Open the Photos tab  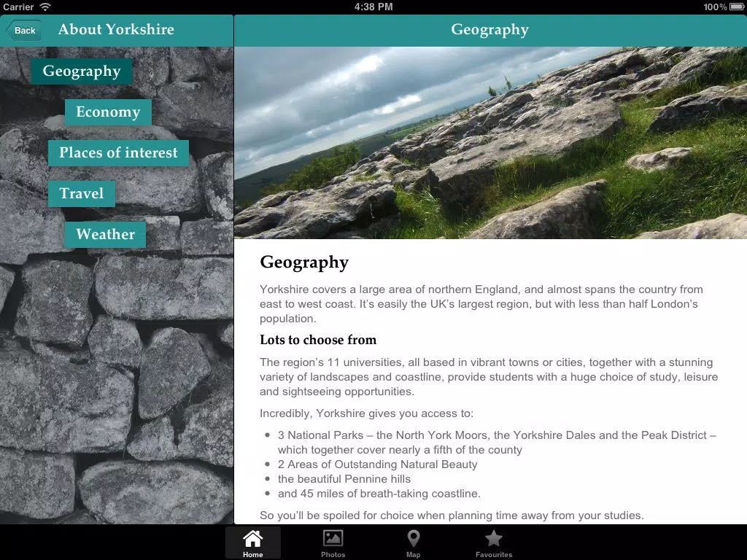click(x=333, y=542)
